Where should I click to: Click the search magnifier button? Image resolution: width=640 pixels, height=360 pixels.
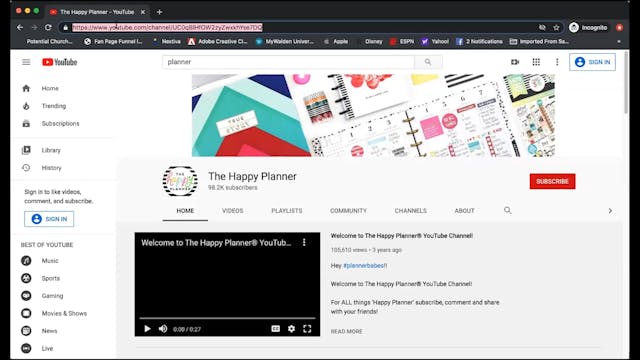[428, 62]
